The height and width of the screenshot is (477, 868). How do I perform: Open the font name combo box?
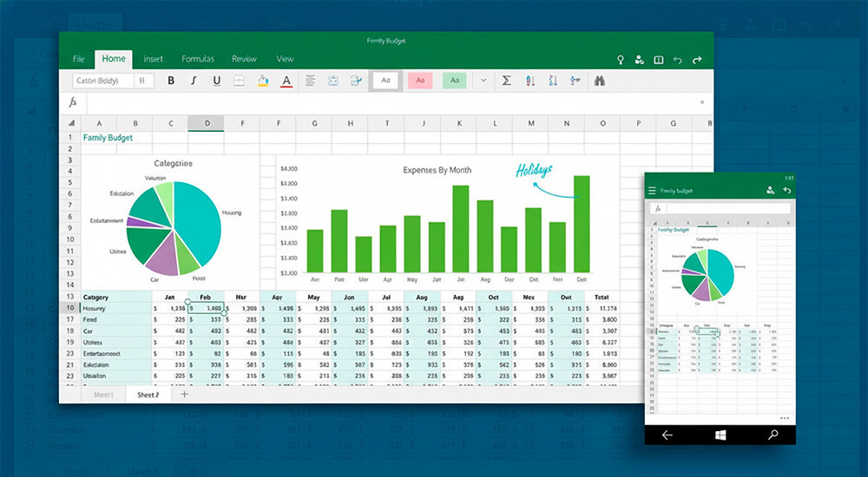click(x=102, y=81)
